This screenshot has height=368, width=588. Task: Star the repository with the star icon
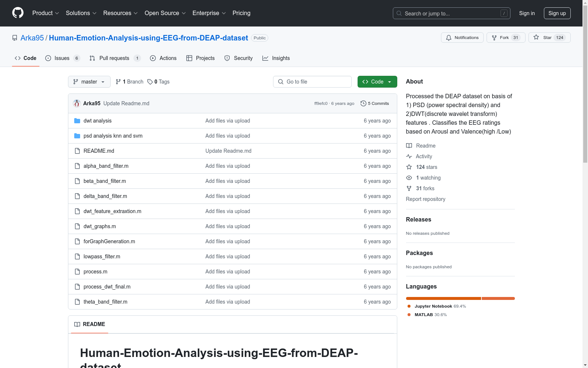(536, 37)
